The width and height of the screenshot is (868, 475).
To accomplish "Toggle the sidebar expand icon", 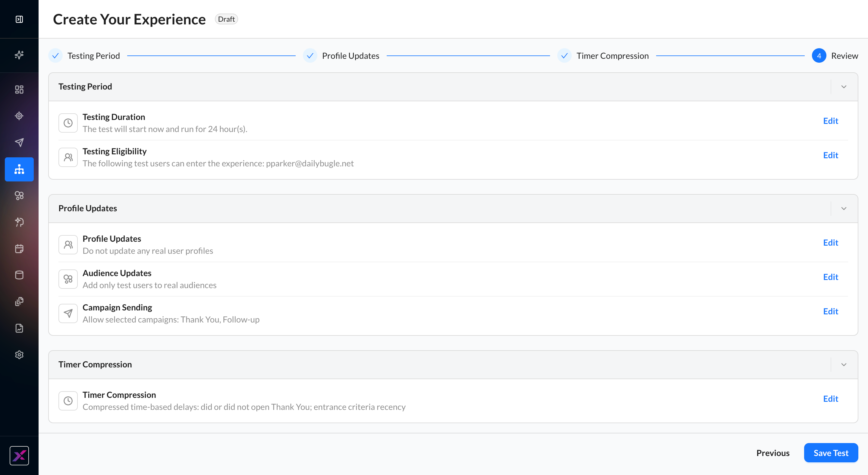I will pos(19,19).
